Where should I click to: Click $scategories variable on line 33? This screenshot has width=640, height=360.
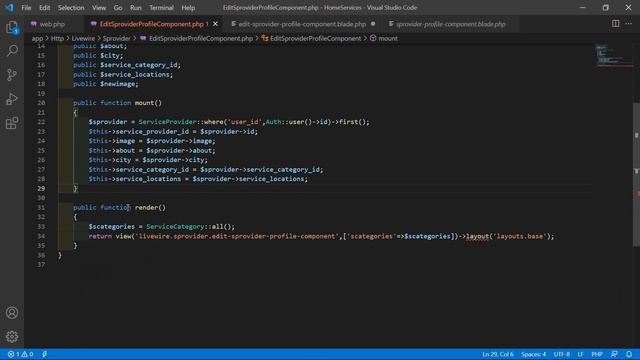pyautogui.click(x=112, y=227)
